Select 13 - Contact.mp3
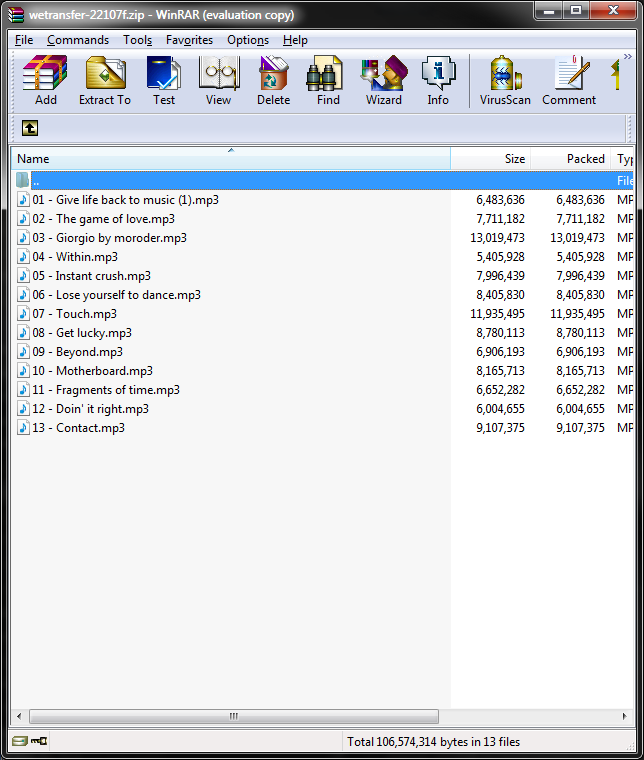 79,428
